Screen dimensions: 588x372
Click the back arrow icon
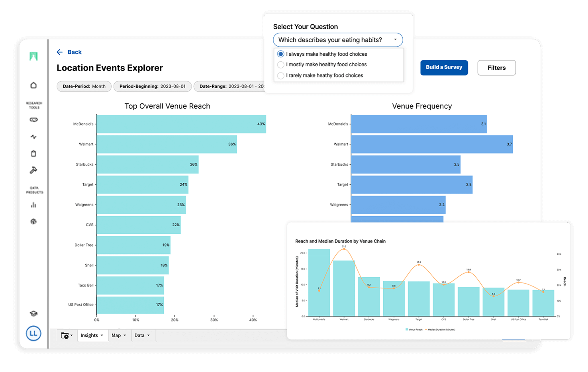pyautogui.click(x=60, y=52)
